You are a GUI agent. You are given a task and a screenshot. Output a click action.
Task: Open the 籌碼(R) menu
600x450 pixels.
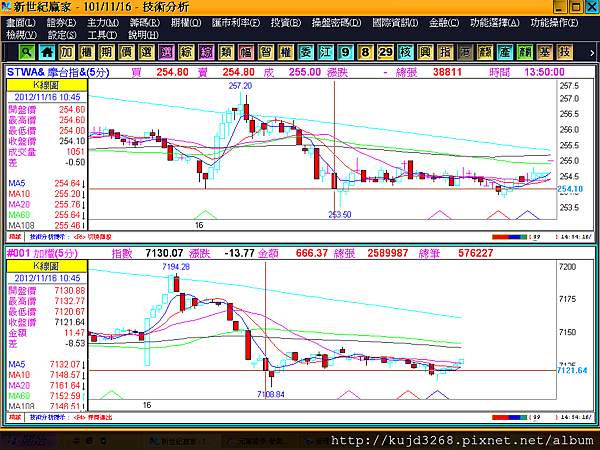click(144, 23)
